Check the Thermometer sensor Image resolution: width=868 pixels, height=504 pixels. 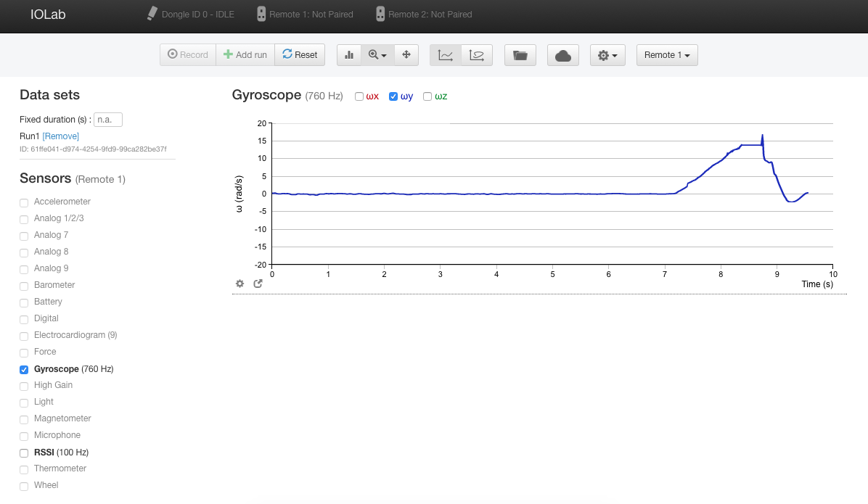[24, 470]
